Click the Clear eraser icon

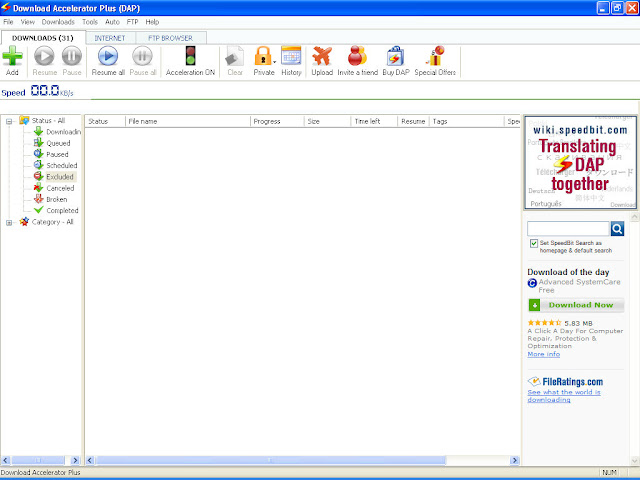(x=235, y=56)
